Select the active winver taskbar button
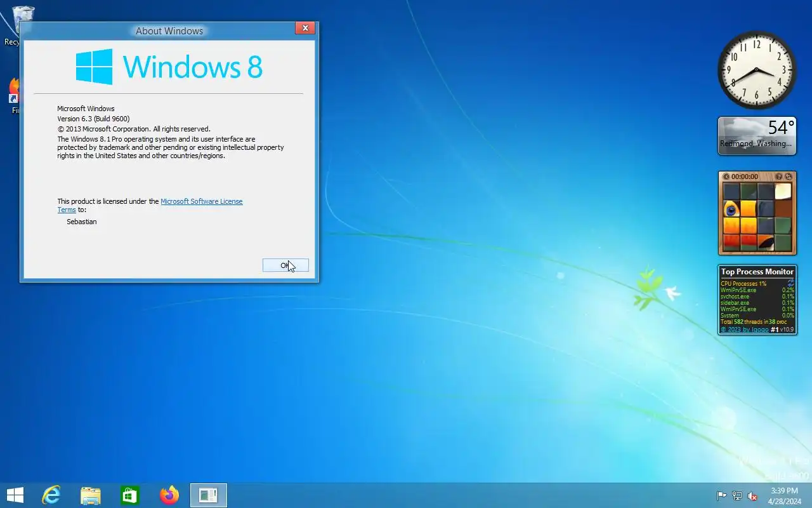The width and height of the screenshot is (812, 508). tap(209, 495)
